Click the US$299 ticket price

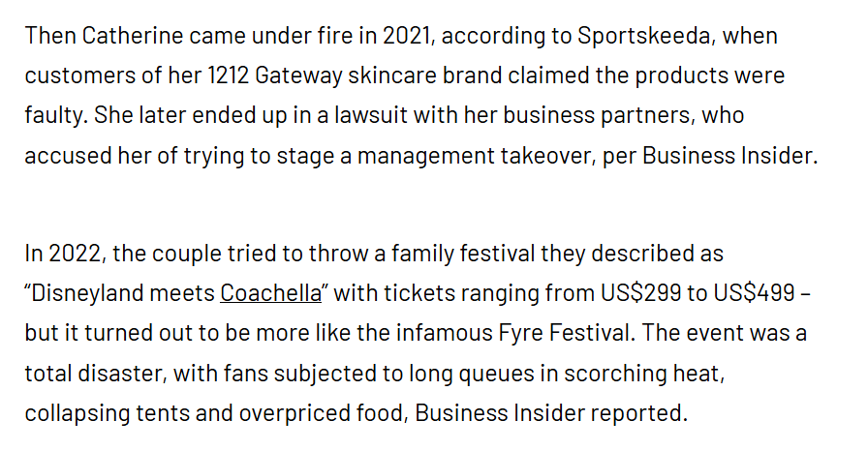632,292
